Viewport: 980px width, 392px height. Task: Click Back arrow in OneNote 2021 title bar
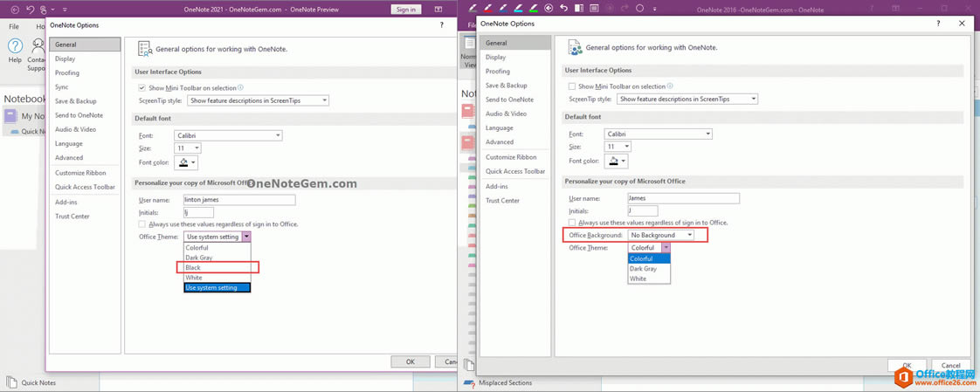16,10
